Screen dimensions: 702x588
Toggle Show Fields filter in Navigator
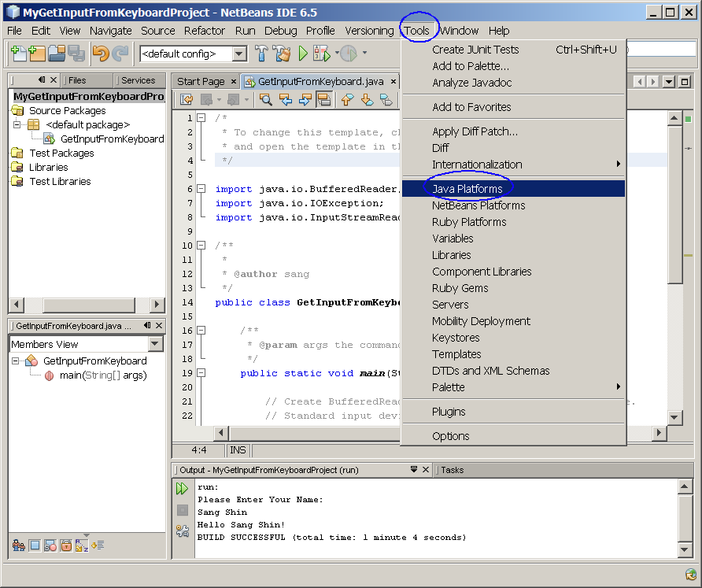point(35,545)
